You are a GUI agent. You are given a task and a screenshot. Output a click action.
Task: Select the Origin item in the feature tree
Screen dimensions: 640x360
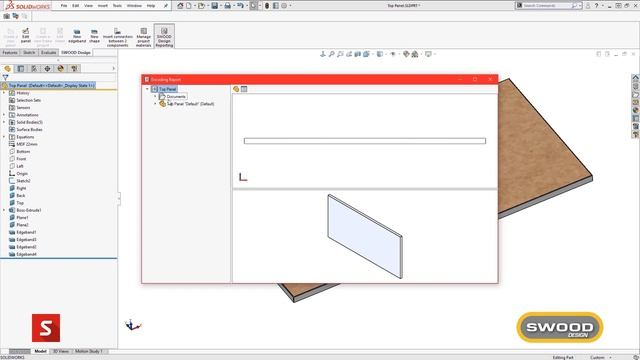tap(22, 173)
